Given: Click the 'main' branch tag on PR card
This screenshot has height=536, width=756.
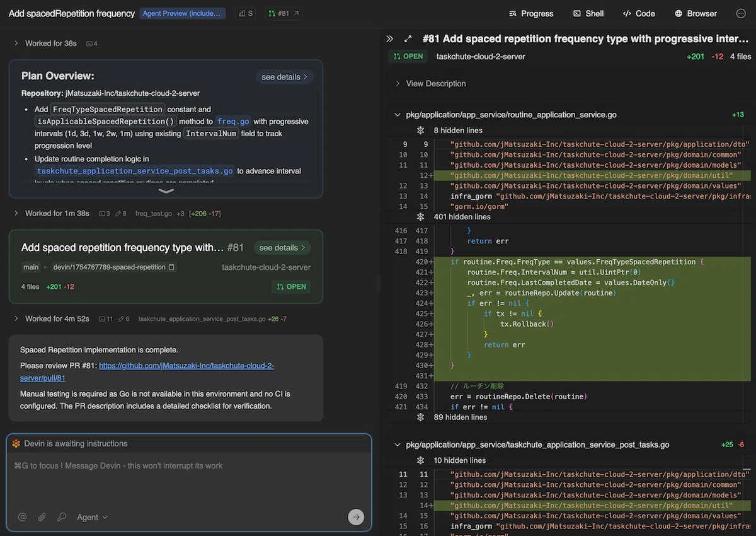Looking at the screenshot, I should 31,267.
